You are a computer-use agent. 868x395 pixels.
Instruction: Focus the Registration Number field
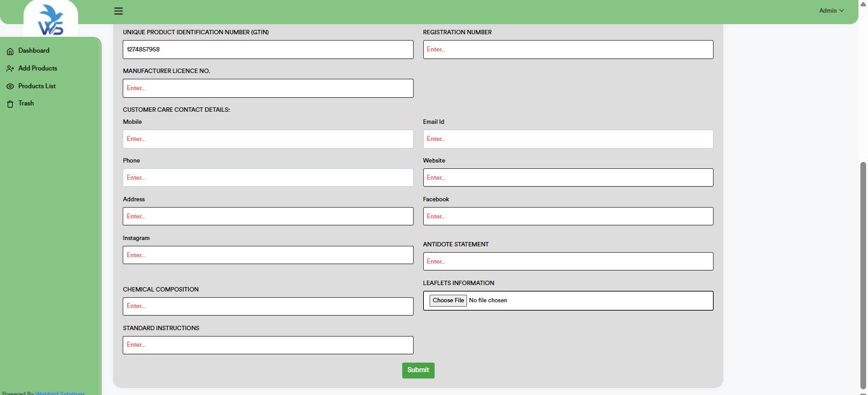tap(567, 49)
